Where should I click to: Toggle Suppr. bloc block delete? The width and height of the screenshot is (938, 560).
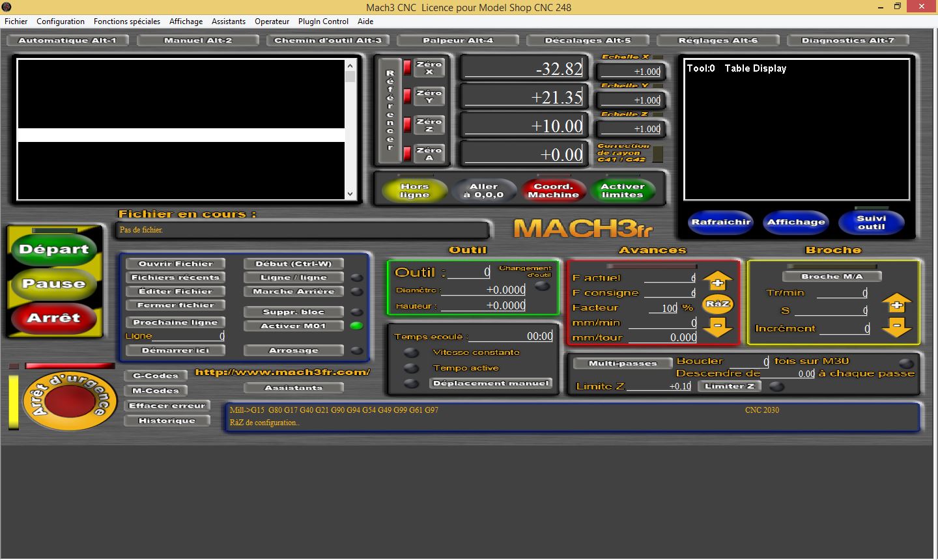(294, 312)
